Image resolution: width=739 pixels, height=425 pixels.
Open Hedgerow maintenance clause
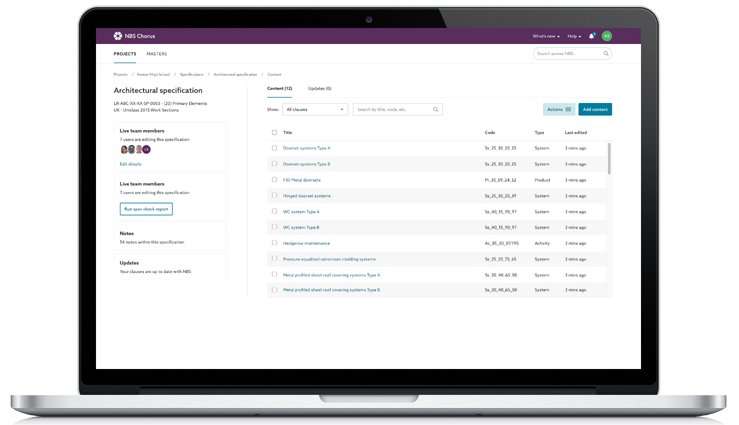(x=306, y=243)
